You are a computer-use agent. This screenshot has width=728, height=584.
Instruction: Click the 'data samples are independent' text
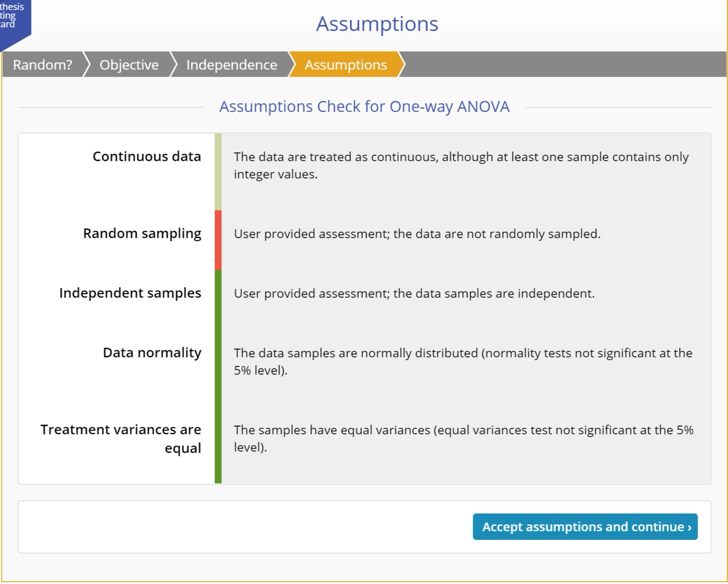[x=414, y=293]
